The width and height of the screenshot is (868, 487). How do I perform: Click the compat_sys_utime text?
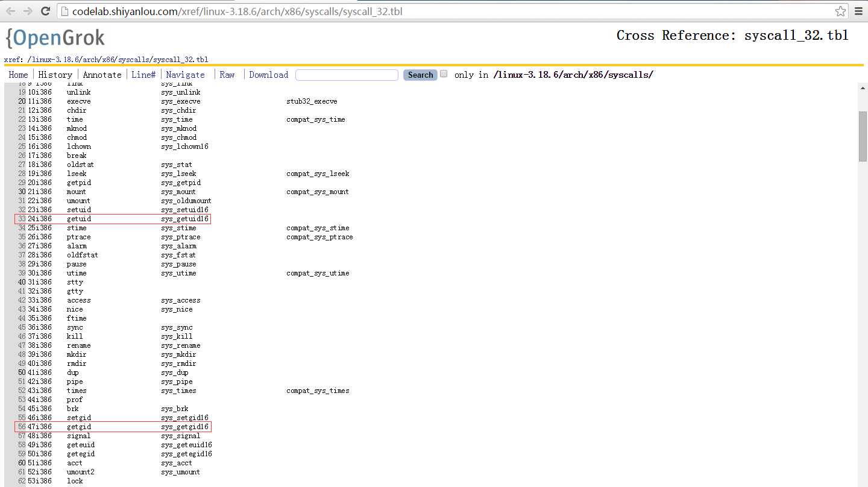318,273
